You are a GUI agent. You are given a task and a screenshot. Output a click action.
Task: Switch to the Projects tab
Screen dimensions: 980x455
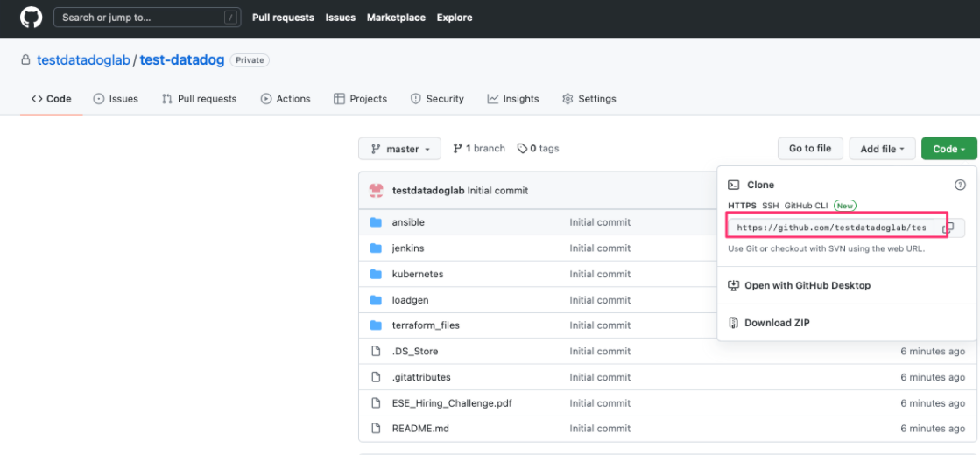point(361,99)
